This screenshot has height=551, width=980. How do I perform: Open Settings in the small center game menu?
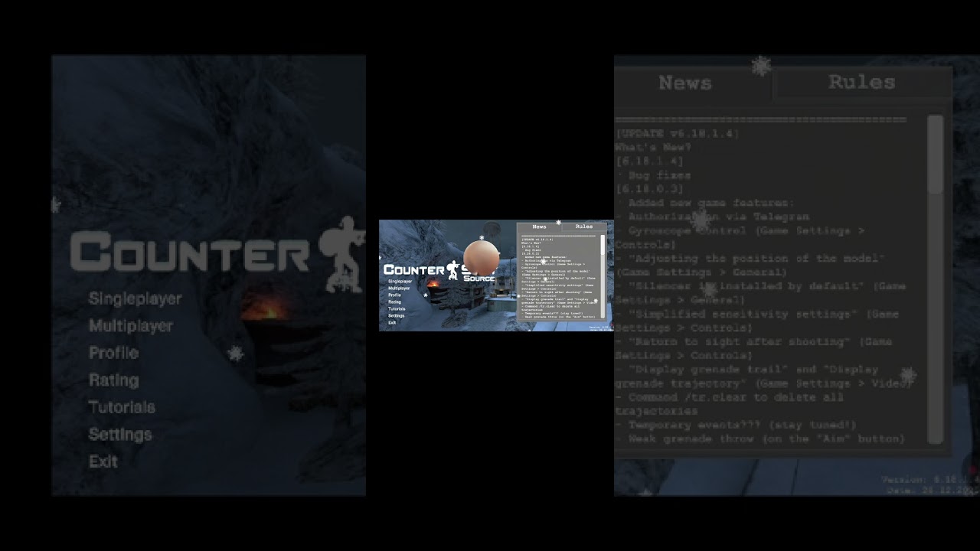(x=396, y=316)
